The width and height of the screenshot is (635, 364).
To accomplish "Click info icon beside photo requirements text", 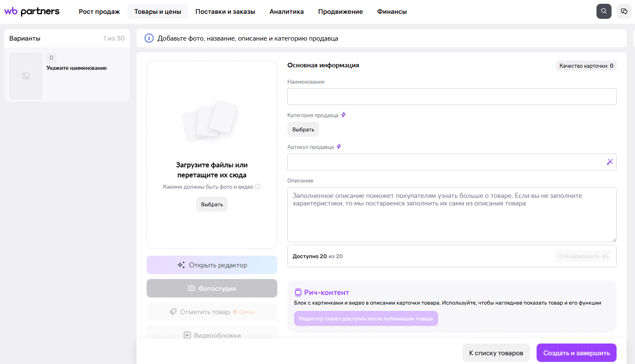I will tap(258, 187).
